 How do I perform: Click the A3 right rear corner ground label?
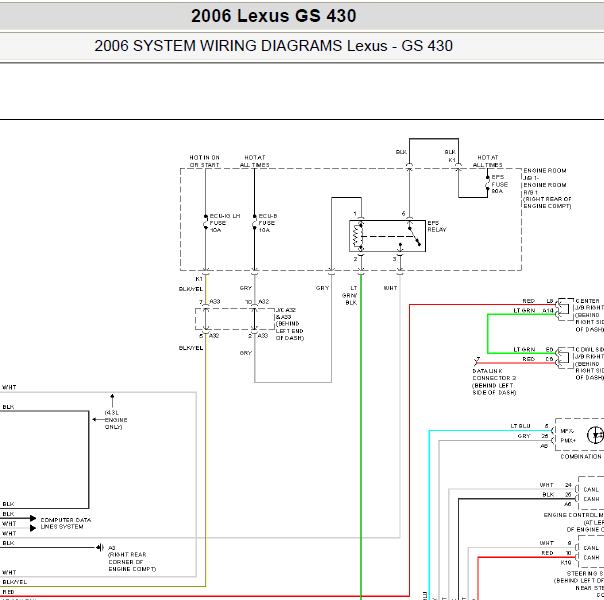pyautogui.click(x=132, y=558)
